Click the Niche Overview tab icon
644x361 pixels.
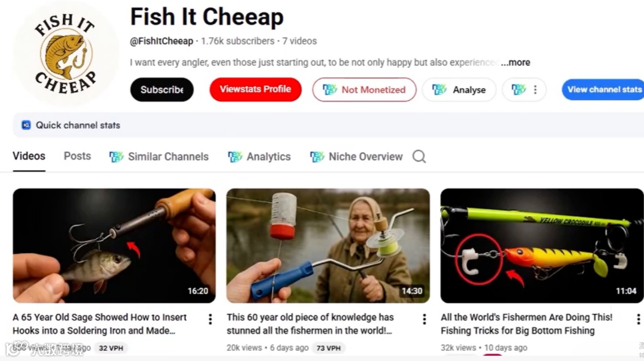317,156
